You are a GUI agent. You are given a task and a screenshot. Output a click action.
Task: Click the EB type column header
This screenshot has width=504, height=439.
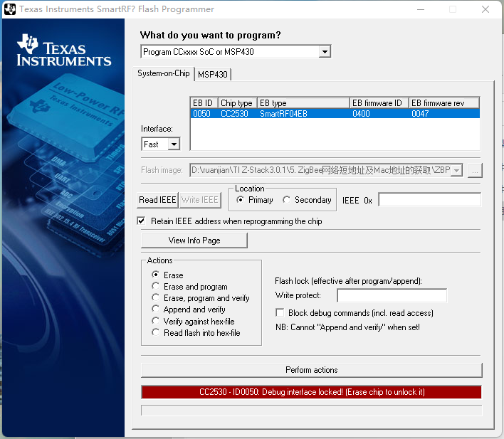[303, 103]
